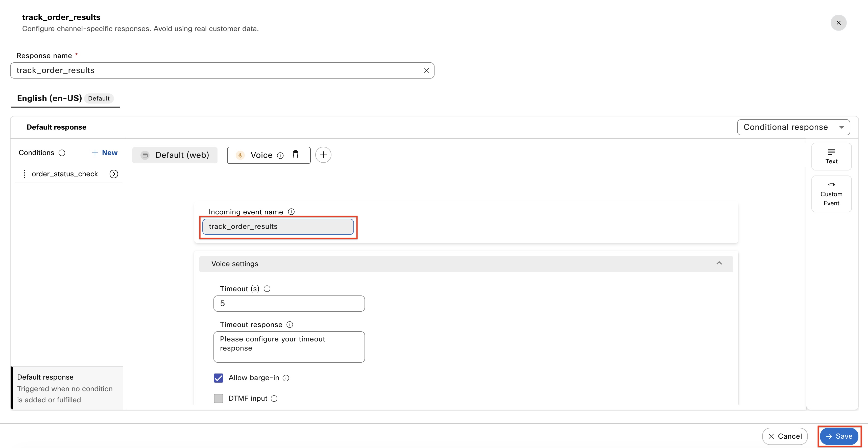Image resolution: width=868 pixels, height=448 pixels.
Task: Click info icon beside Conditions
Action: click(62, 153)
